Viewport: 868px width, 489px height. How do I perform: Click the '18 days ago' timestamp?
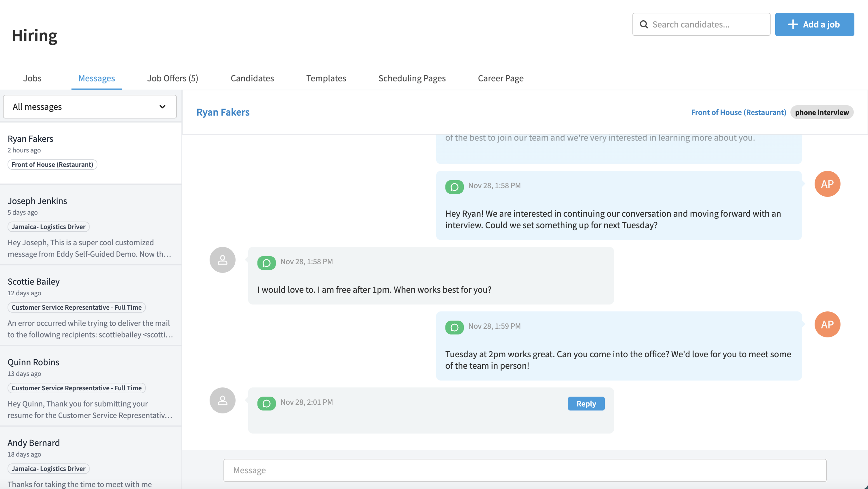click(24, 454)
